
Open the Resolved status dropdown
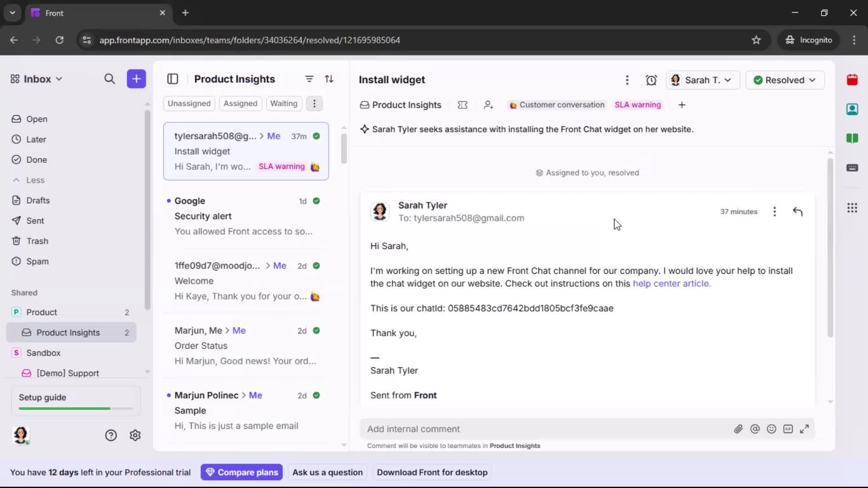785,80
